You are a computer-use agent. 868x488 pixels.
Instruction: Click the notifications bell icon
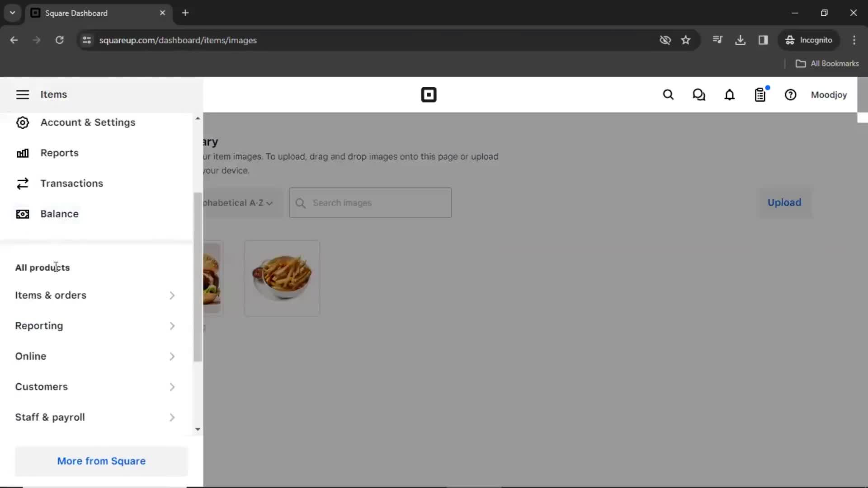pyautogui.click(x=729, y=95)
